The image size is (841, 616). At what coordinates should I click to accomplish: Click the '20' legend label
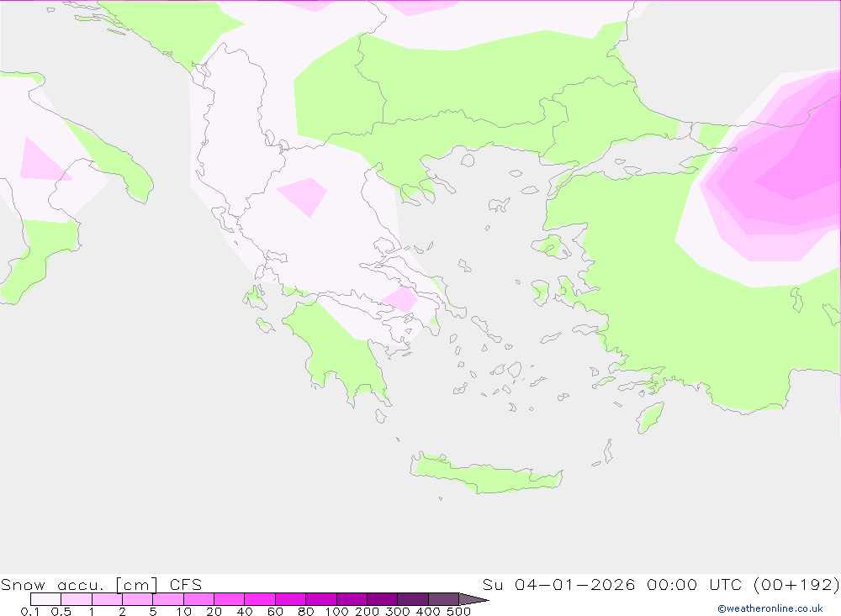click(x=214, y=611)
